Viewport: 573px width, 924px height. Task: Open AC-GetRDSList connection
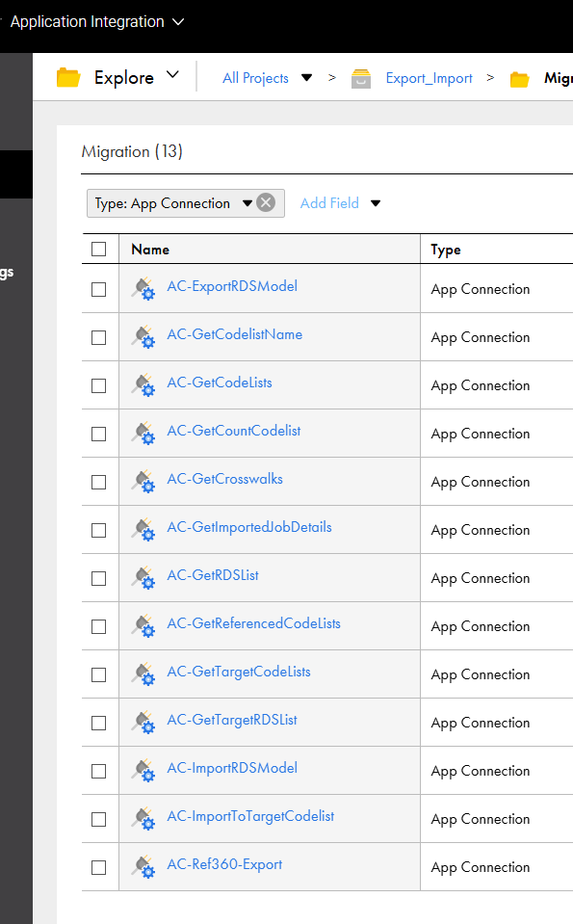click(213, 576)
